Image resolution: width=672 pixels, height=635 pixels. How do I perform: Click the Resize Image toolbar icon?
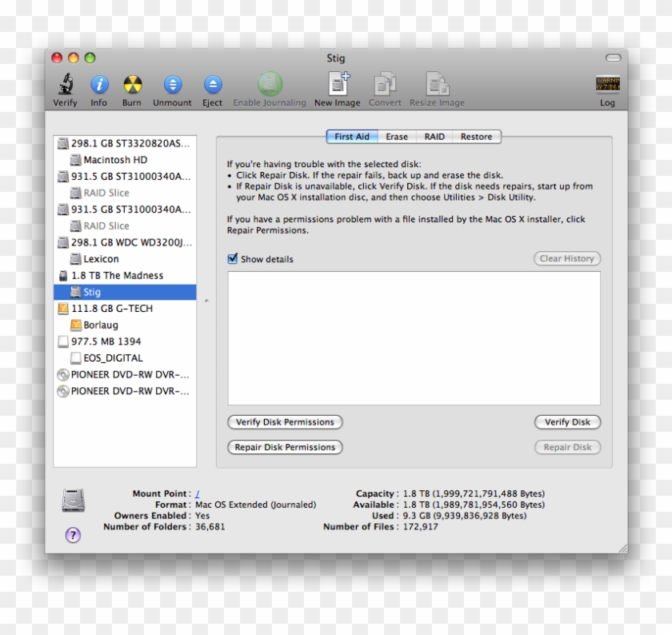tap(437, 86)
